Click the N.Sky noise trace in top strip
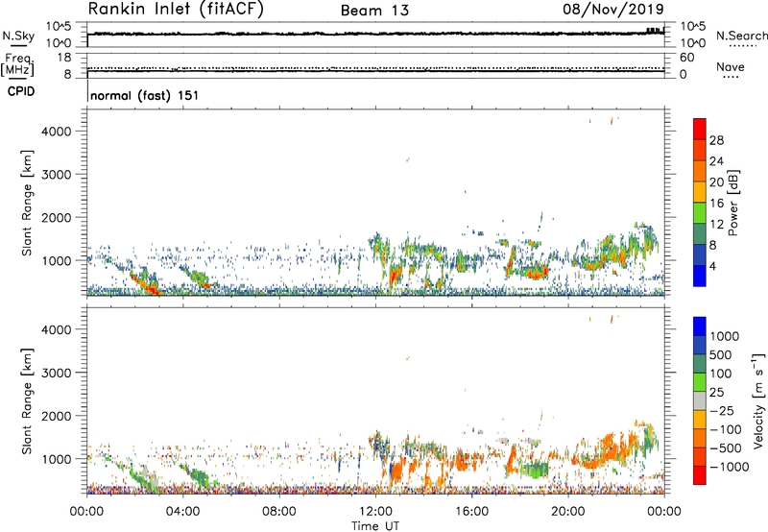The image size is (768, 532). tap(375, 34)
